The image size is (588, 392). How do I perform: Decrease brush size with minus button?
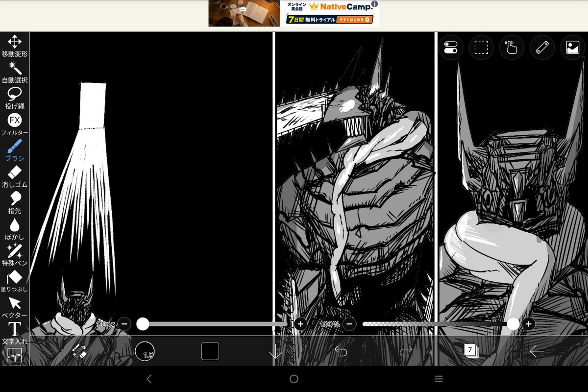pos(124,324)
